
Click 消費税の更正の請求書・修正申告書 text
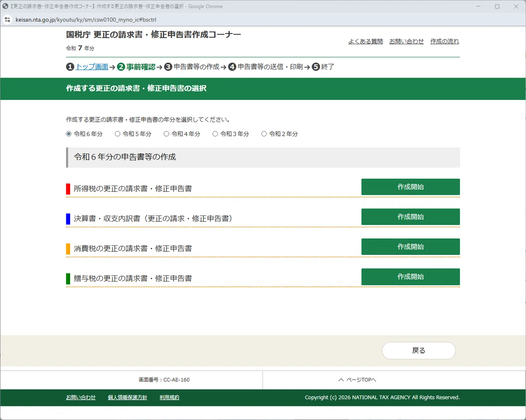click(x=133, y=248)
